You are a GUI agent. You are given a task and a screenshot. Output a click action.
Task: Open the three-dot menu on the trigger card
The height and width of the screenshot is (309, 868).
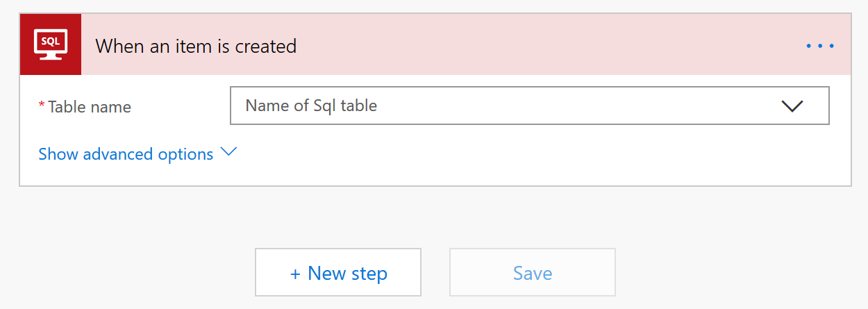819,46
